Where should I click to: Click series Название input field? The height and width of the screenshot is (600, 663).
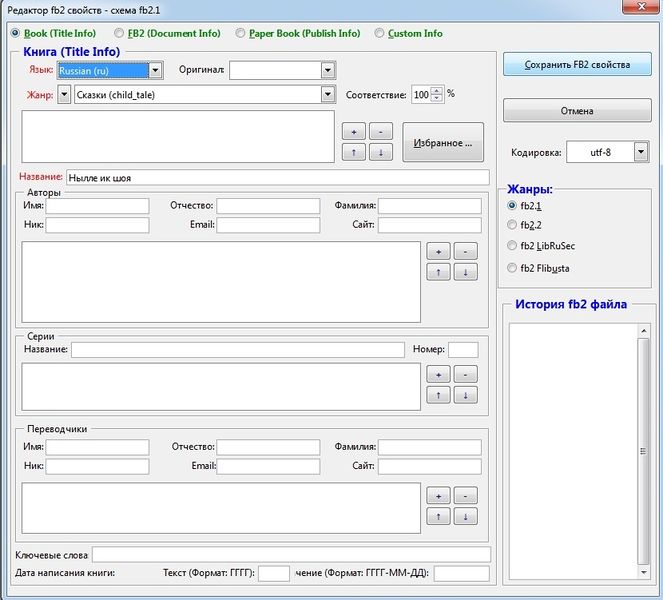[238, 350]
